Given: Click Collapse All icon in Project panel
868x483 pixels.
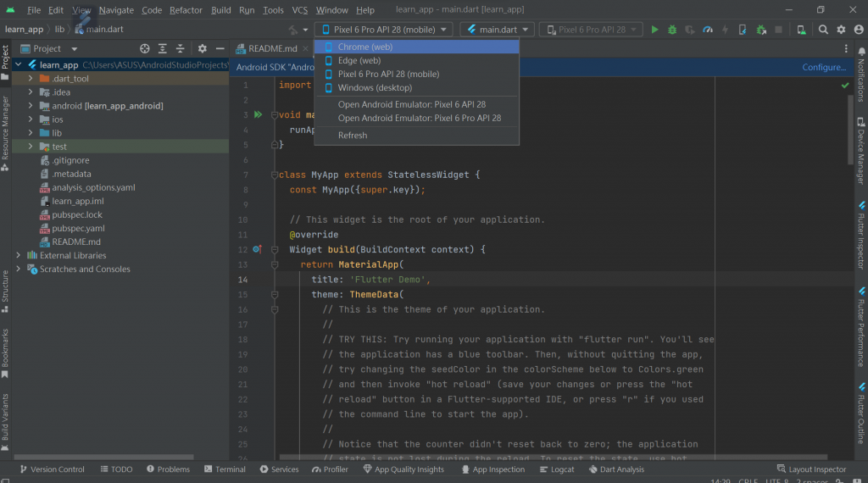Looking at the screenshot, I should [x=182, y=49].
